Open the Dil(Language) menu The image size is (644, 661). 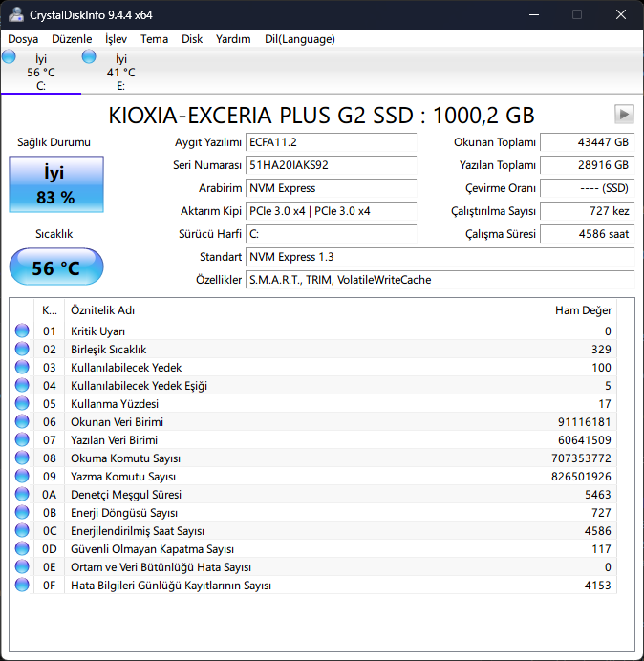(300, 39)
